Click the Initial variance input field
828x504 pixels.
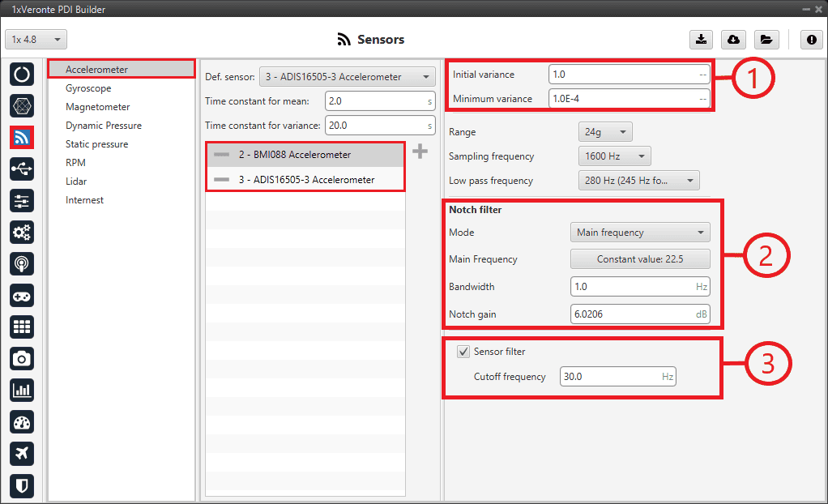tap(628, 74)
